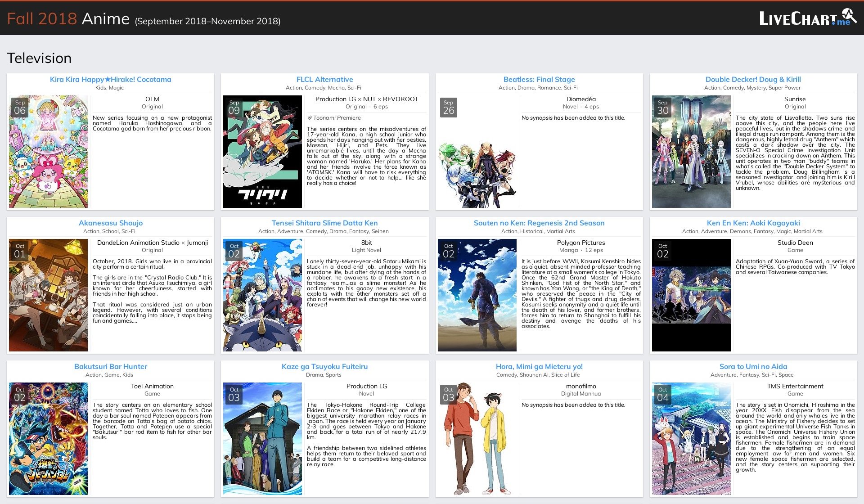Click the Cocotama poster thumbnail

[49, 152]
